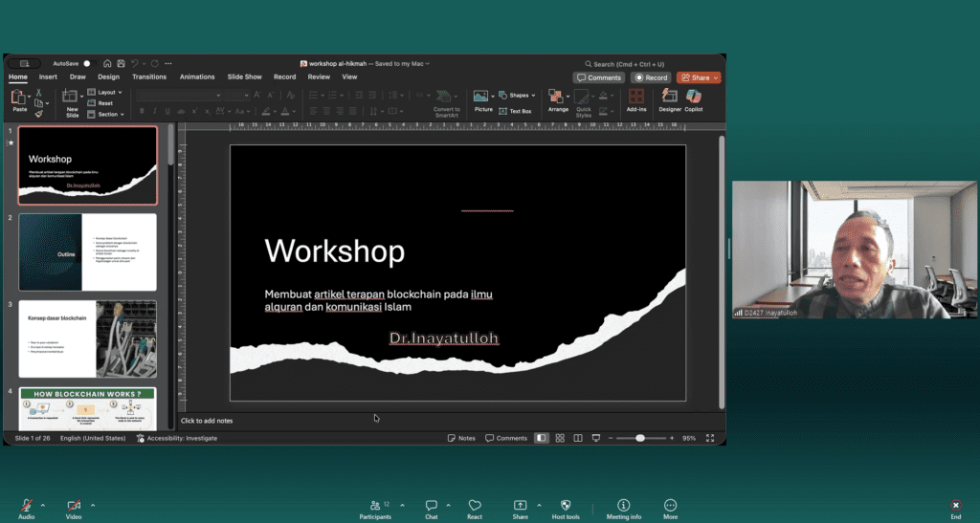This screenshot has width=980, height=523.
Task: Open the Designer pane in the ribbon
Action: coord(670,98)
